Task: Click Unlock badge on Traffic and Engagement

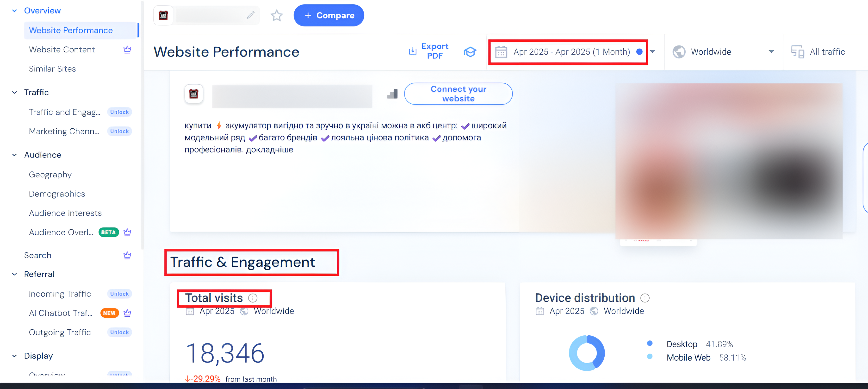Action: tap(119, 112)
